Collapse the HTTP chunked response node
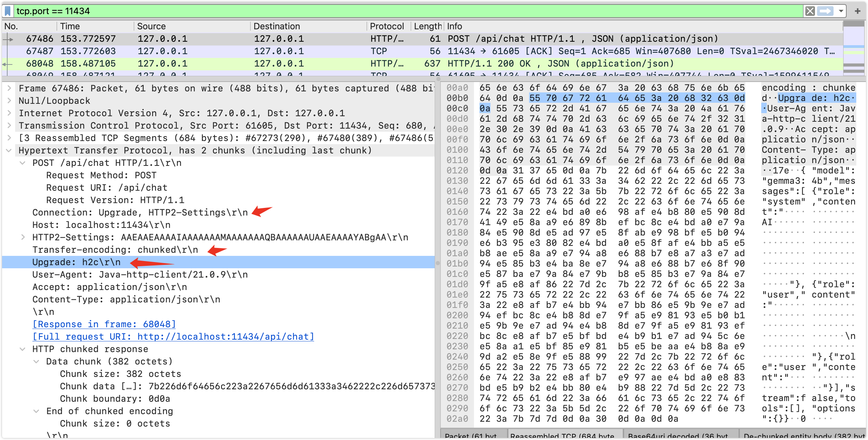Viewport: 868px width, 440px height. 23,349
